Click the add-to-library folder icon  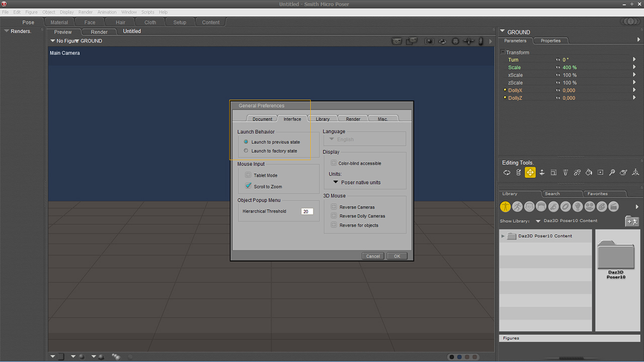click(x=631, y=221)
